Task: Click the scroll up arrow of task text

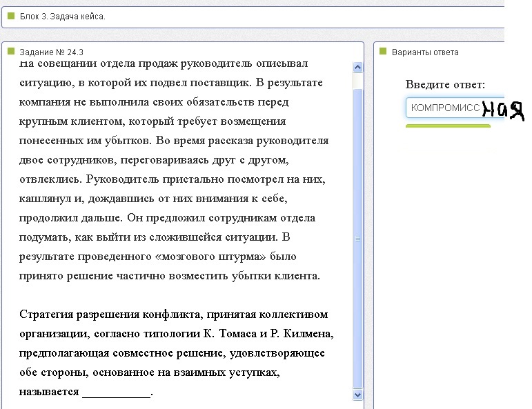Action: pos(357,68)
